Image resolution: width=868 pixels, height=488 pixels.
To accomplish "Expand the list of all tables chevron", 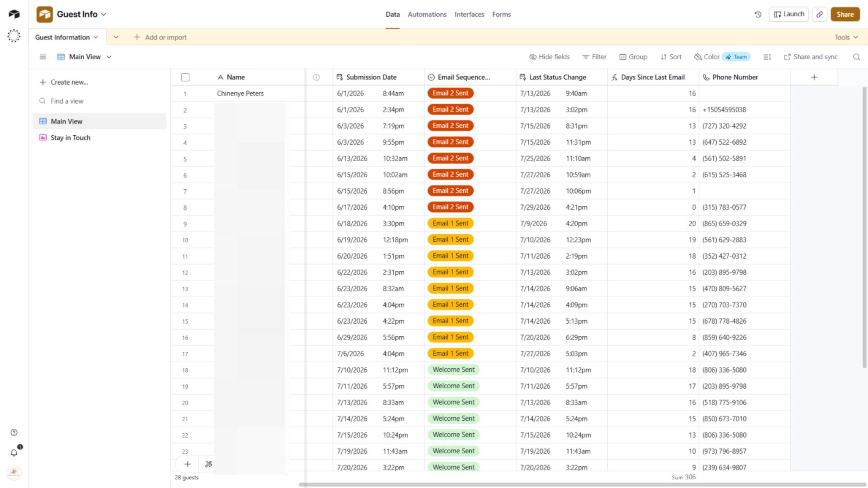I will [116, 37].
